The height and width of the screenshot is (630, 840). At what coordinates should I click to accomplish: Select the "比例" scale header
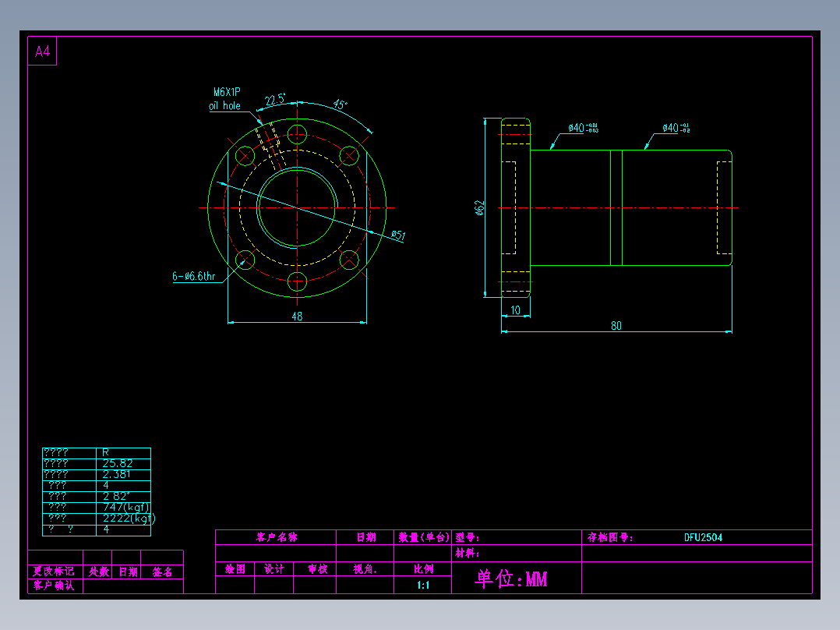click(x=423, y=569)
